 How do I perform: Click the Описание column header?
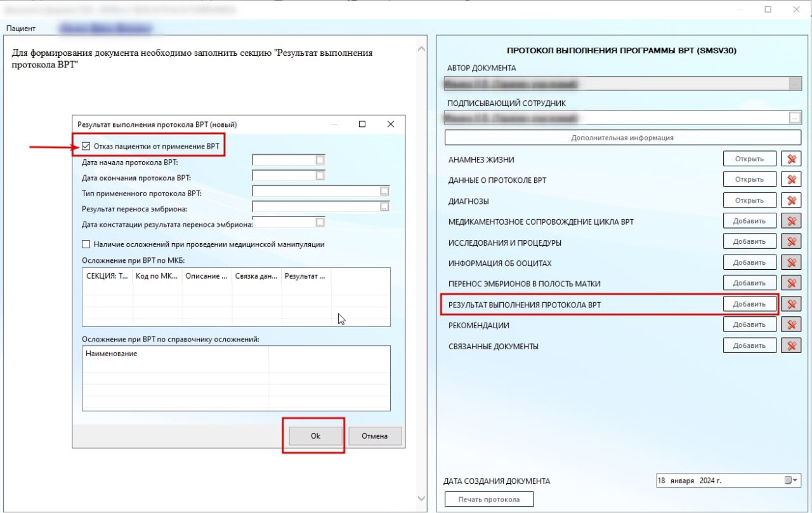[207, 276]
